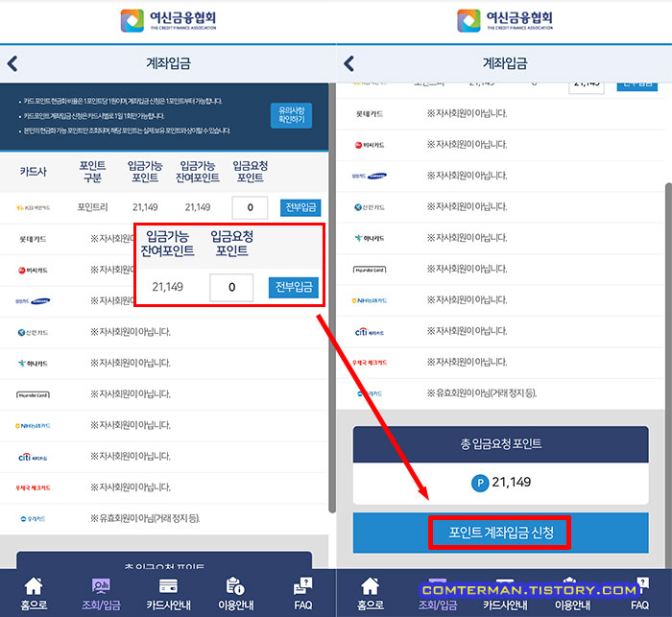This screenshot has height=617, width=672.
Task: Click the 입금요청 포인트 input in the KB row
Action: pyautogui.click(x=250, y=207)
